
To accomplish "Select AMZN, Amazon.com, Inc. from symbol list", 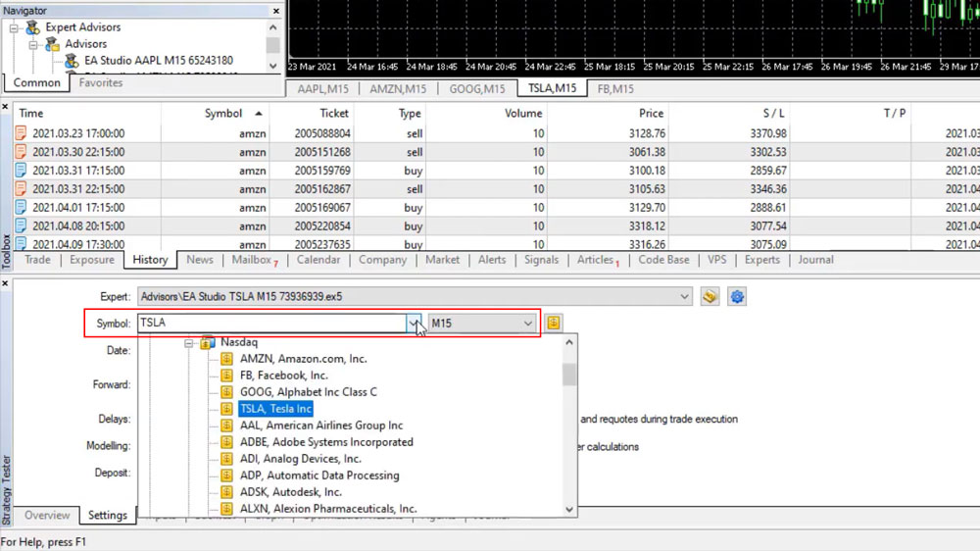I will (x=304, y=359).
